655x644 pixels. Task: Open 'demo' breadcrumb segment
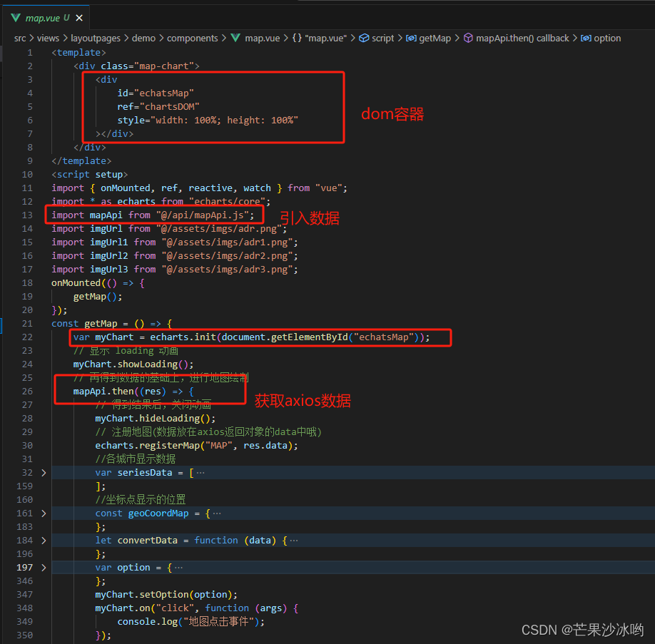click(143, 38)
